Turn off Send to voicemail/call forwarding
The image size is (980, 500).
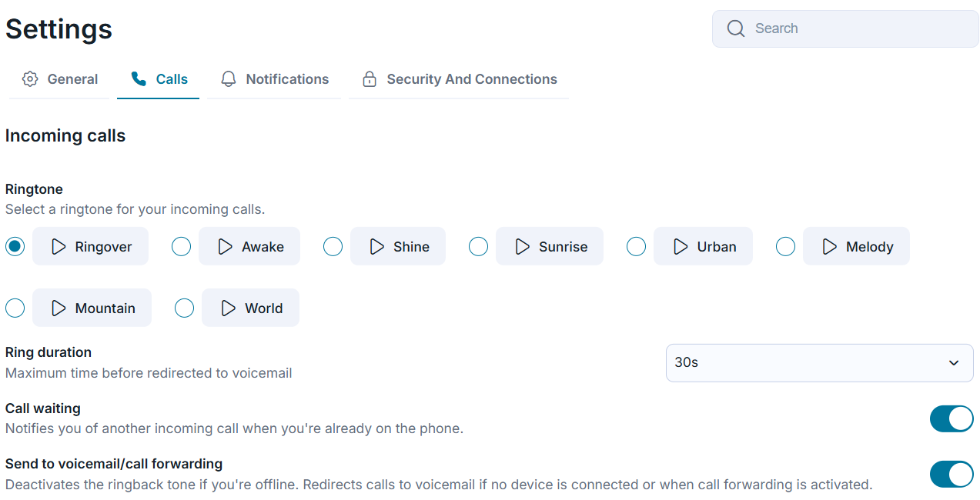point(952,475)
